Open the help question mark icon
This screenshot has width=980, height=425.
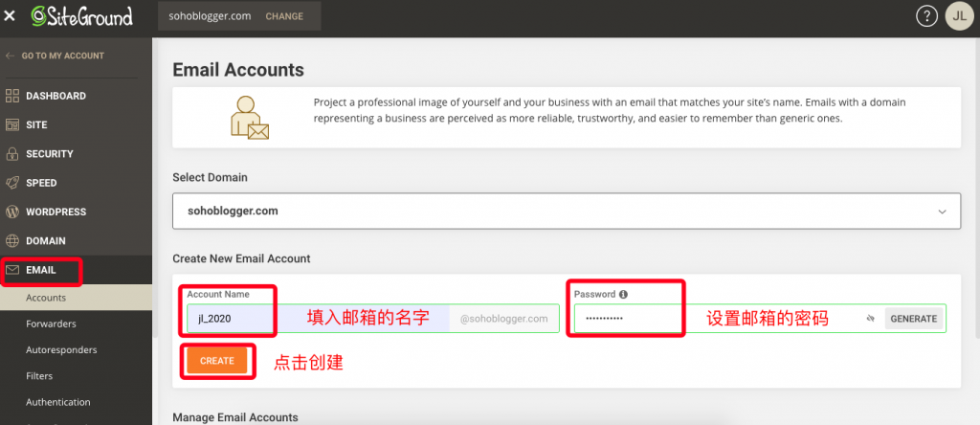click(926, 17)
